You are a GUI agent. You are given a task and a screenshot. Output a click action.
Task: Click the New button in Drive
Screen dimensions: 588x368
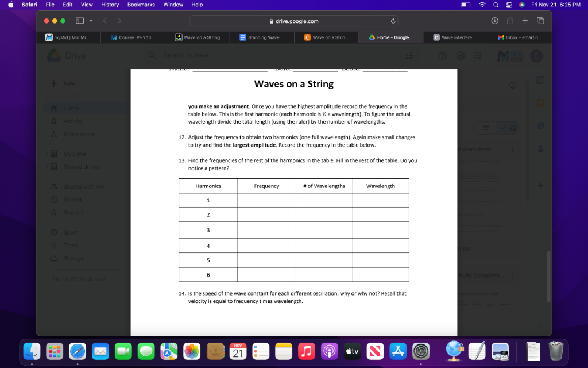point(63,83)
